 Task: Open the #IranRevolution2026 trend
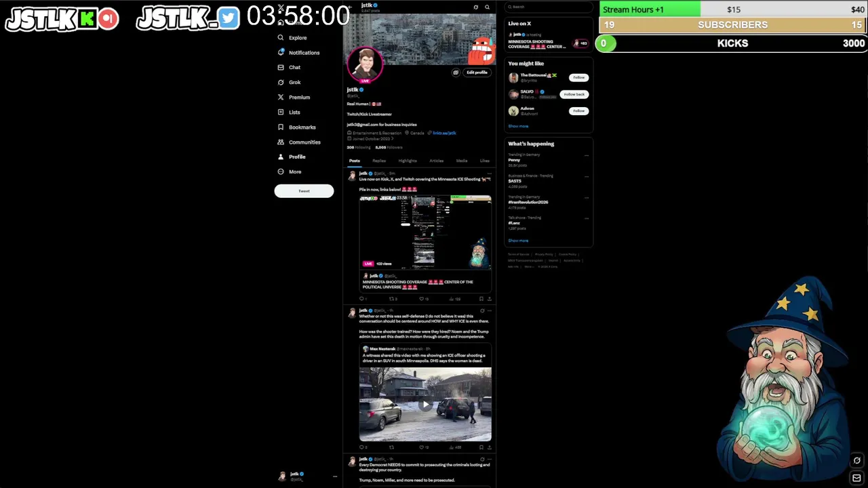click(x=528, y=202)
